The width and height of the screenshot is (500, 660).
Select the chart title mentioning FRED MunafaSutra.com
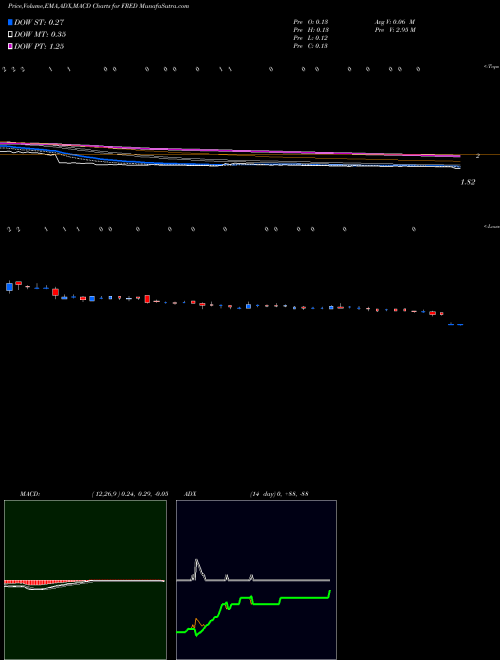pyautogui.click(x=98, y=7)
